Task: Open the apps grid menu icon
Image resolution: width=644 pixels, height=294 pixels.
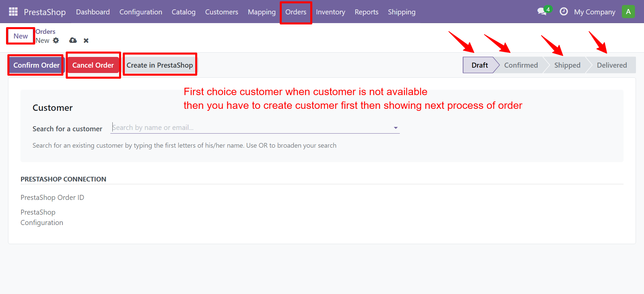Action: tap(13, 12)
